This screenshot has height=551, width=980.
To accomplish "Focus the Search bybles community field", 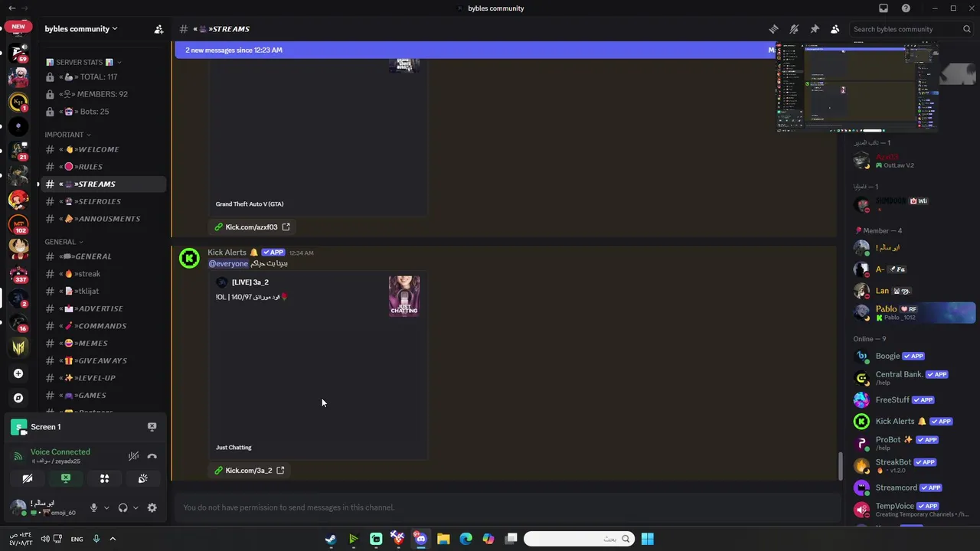I will 912,29.
